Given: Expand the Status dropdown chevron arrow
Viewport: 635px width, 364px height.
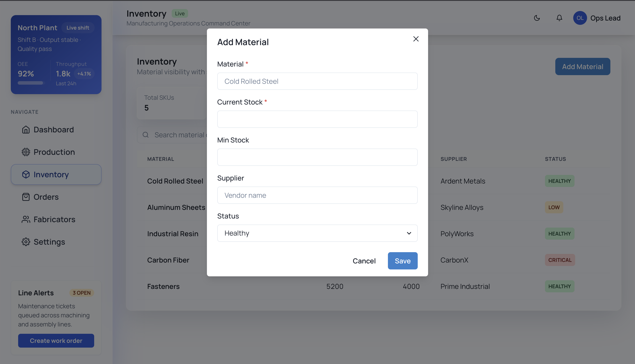Looking at the screenshot, I should 409,233.
